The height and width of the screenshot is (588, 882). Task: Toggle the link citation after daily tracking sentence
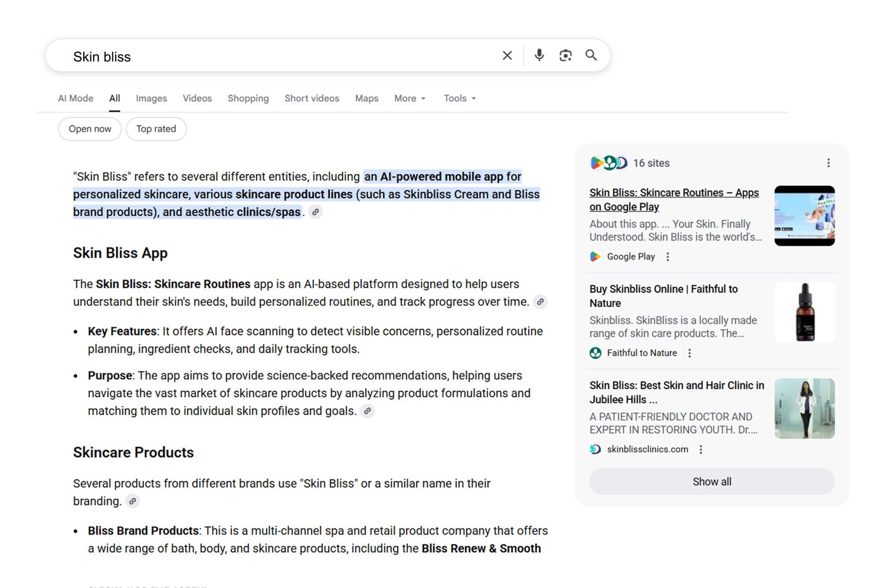[x=540, y=302]
